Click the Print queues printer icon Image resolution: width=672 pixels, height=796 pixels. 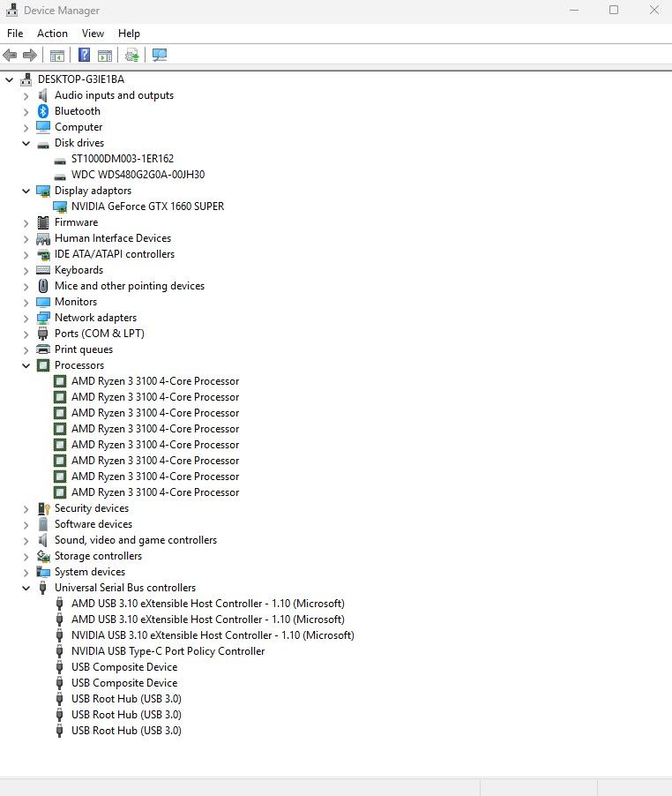pyautogui.click(x=43, y=349)
